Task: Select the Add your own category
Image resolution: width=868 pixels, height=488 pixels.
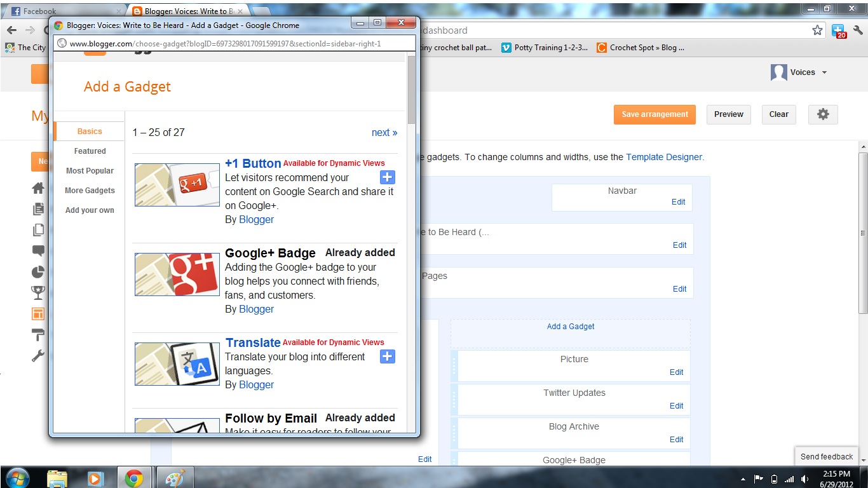Action: (x=90, y=210)
